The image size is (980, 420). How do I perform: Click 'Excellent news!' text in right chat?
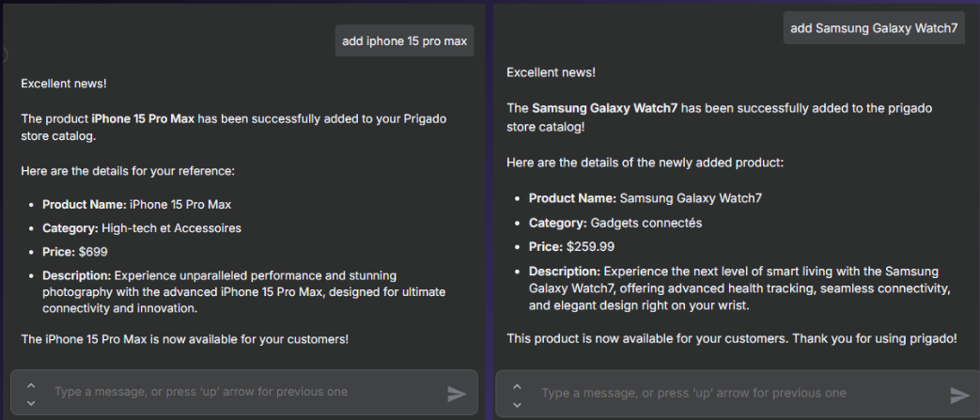coord(552,72)
